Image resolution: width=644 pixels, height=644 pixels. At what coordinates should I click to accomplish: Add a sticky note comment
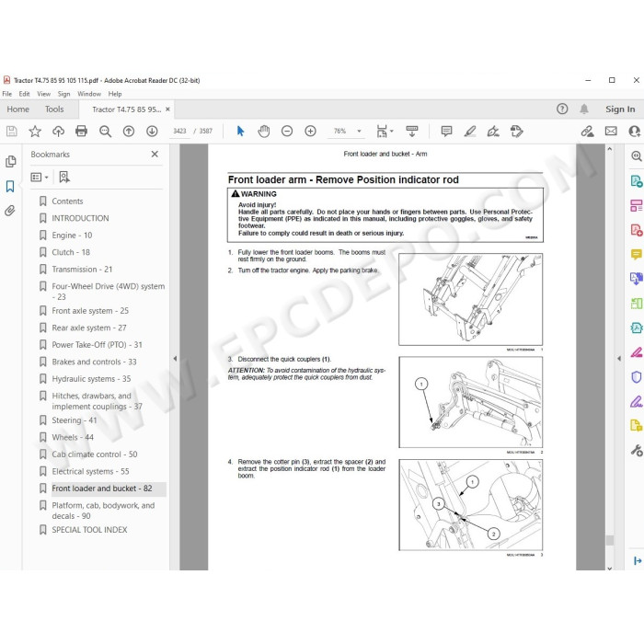click(446, 131)
